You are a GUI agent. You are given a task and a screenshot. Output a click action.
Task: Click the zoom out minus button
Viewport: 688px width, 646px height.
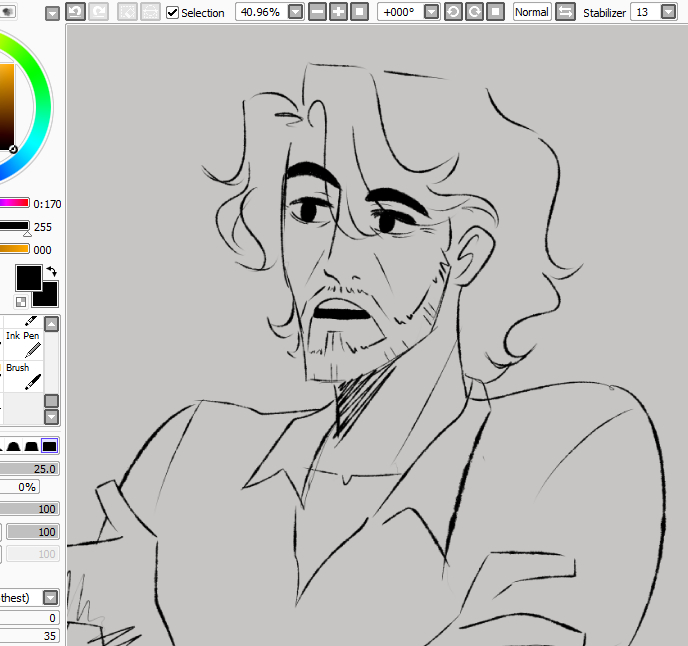[x=317, y=12]
